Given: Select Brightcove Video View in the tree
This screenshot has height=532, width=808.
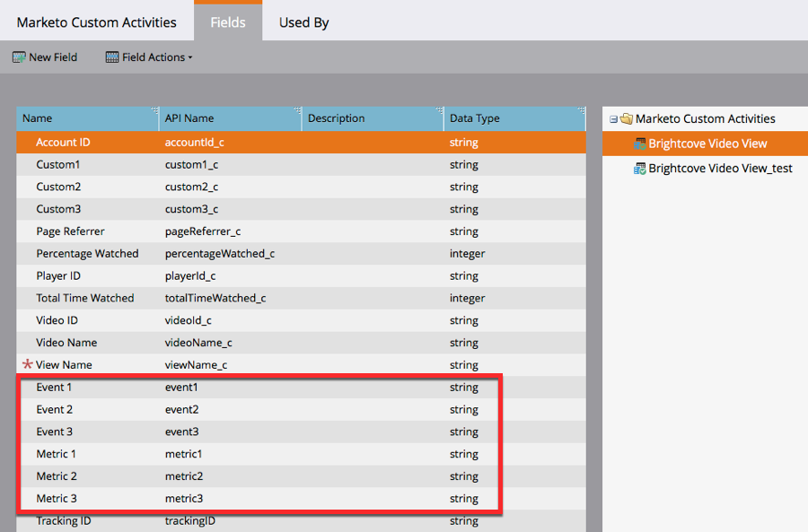Looking at the screenshot, I should (x=709, y=143).
